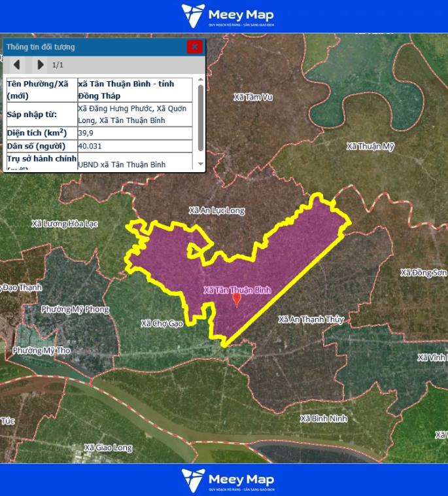The image size is (448, 496).
Task: Click Xã Thuận Mỹ on the map
Action: (x=371, y=147)
